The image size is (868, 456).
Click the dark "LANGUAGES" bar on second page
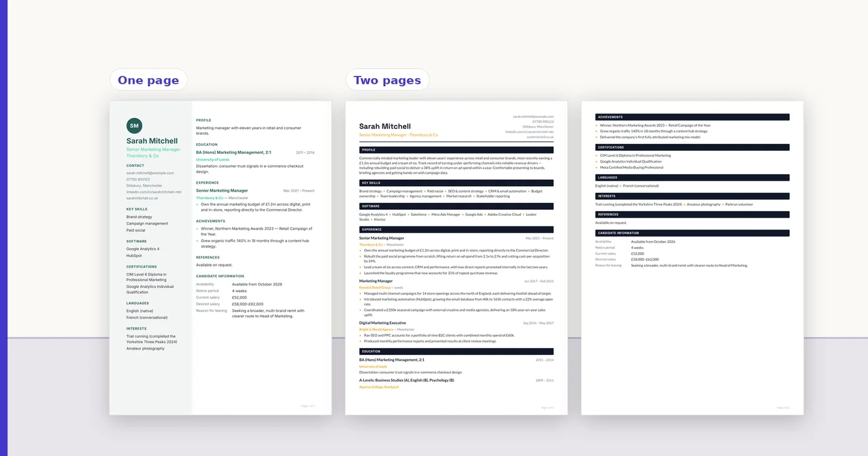pos(693,177)
